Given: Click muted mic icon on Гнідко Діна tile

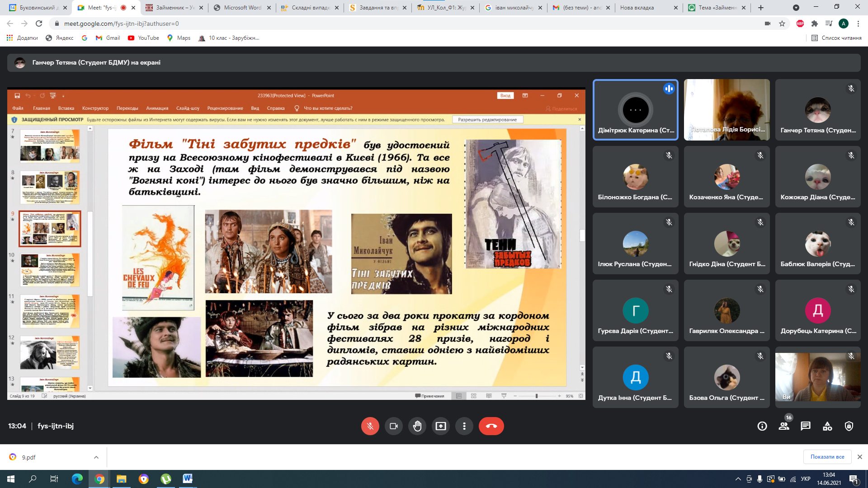Looking at the screenshot, I should (760, 222).
